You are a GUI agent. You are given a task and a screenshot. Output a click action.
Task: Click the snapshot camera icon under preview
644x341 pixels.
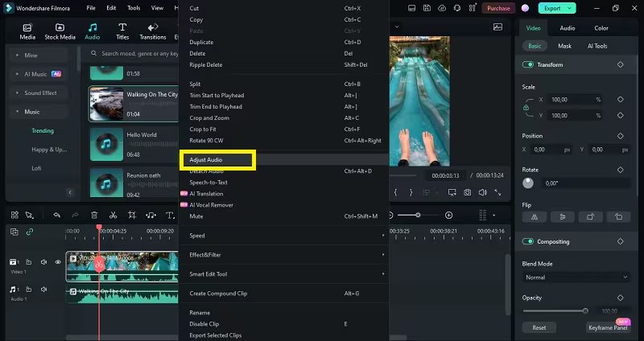pyautogui.click(x=468, y=192)
